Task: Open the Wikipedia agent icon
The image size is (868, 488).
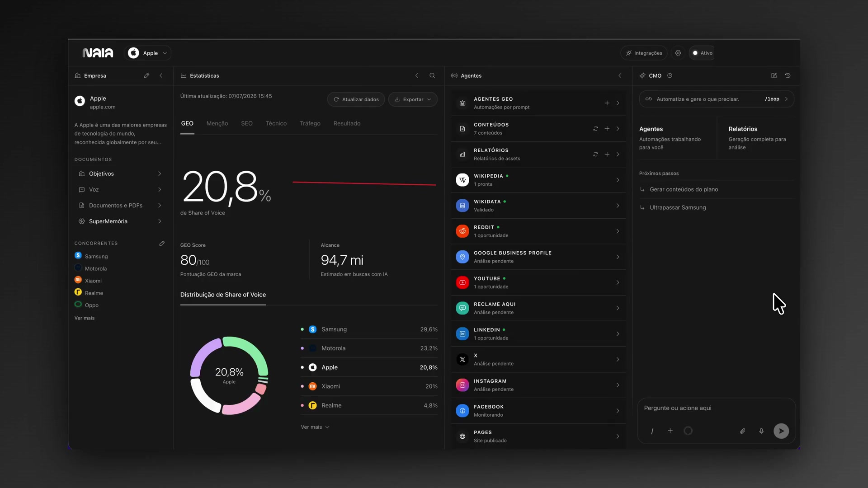Action: click(x=462, y=180)
